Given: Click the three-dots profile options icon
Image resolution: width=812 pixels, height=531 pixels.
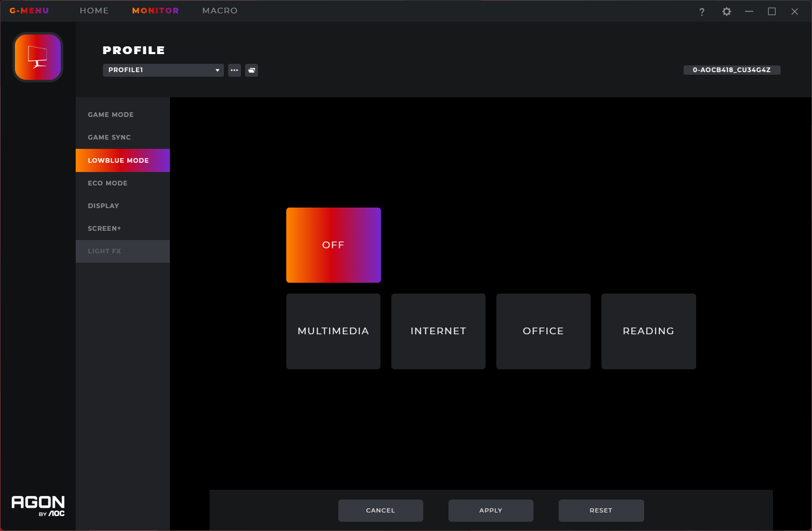Looking at the screenshot, I should tap(234, 70).
